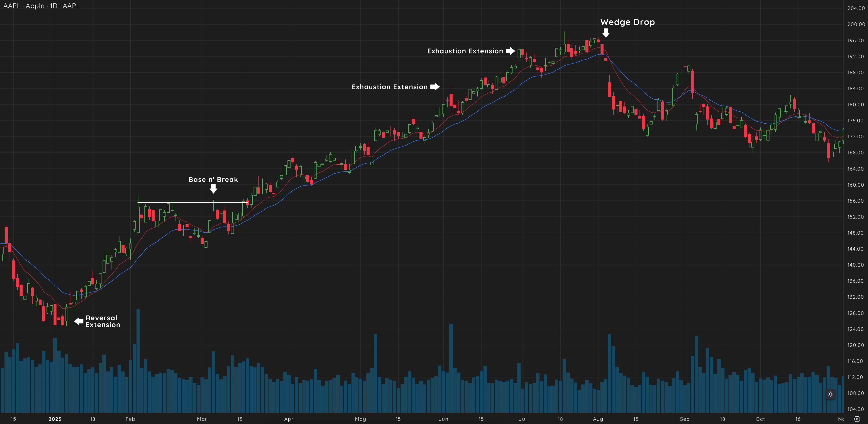Click the 180.00 price axis label

click(x=856, y=104)
